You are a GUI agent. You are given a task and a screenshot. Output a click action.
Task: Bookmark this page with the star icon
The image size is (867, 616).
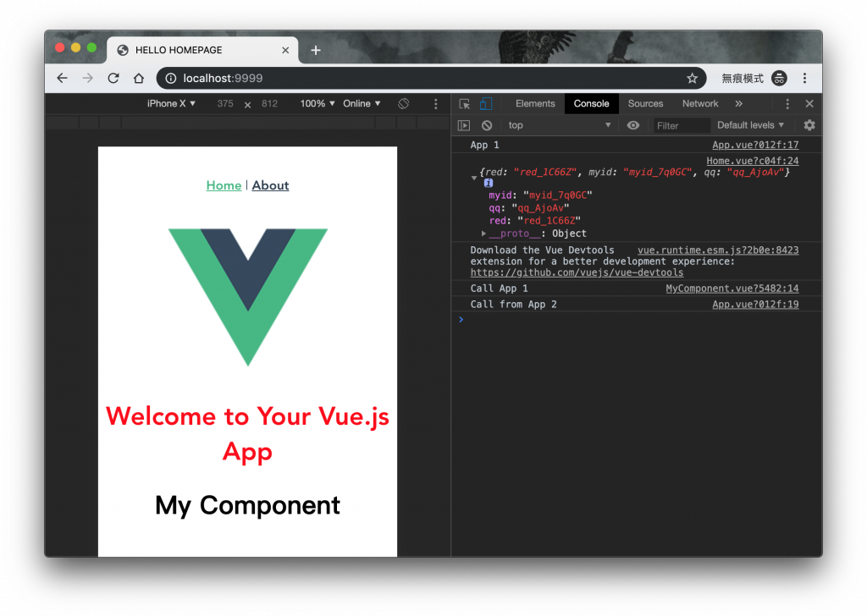coord(692,79)
